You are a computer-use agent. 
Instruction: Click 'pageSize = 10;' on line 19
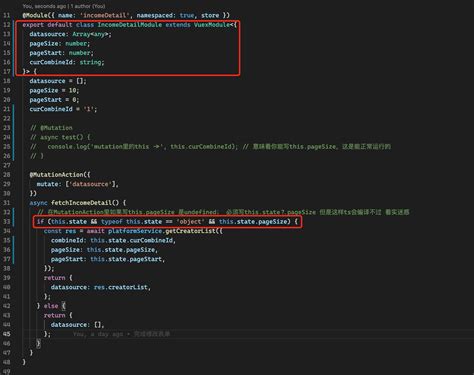click(x=54, y=90)
